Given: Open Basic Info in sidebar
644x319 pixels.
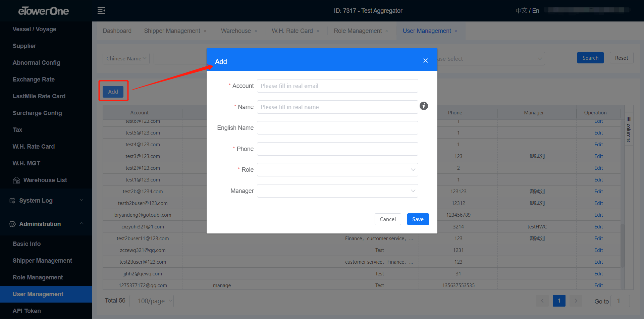Looking at the screenshot, I should click(x=26, y=244).
